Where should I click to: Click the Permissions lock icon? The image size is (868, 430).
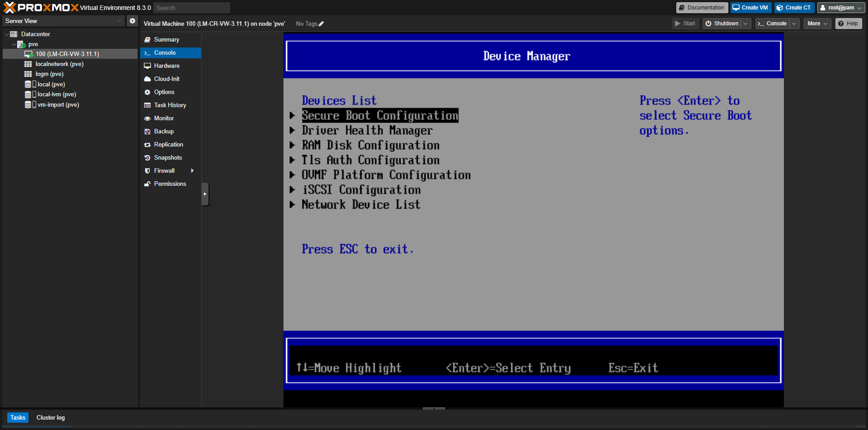[147, 184]
